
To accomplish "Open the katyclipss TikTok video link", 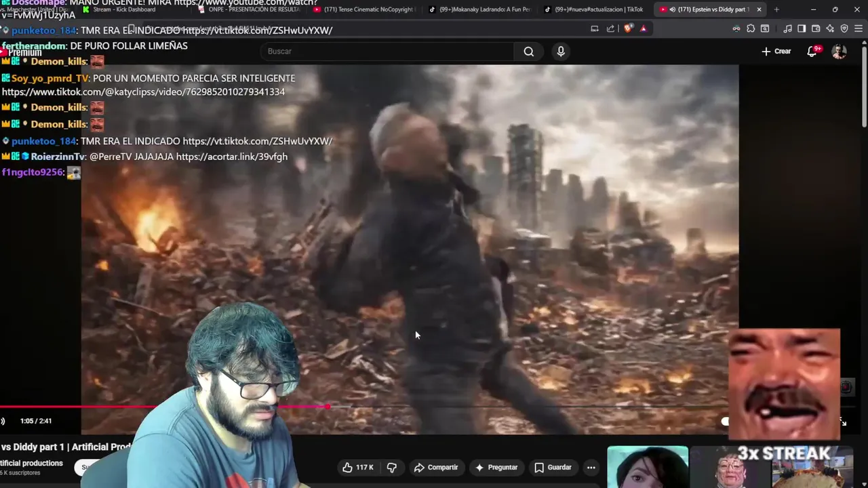I will pyautogui.click(x=143, y=91).
